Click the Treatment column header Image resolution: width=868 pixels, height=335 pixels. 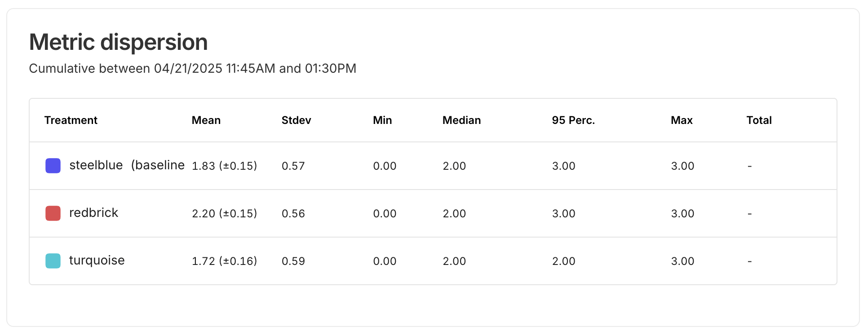(71, 120)
